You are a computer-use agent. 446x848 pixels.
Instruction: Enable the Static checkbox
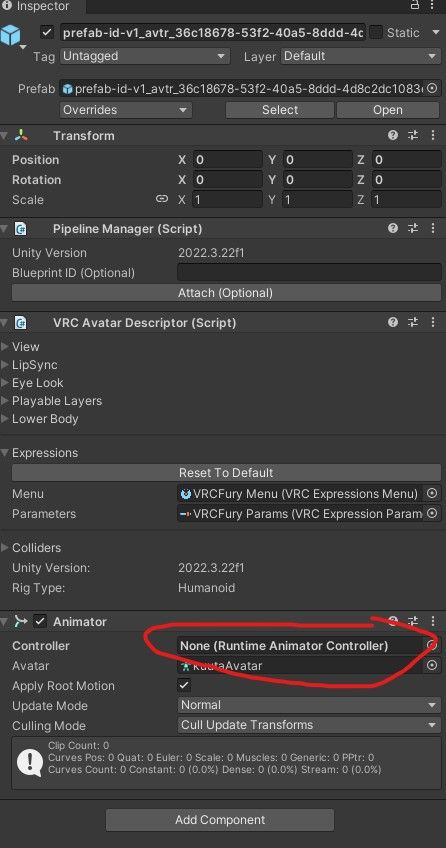[376, 32]
